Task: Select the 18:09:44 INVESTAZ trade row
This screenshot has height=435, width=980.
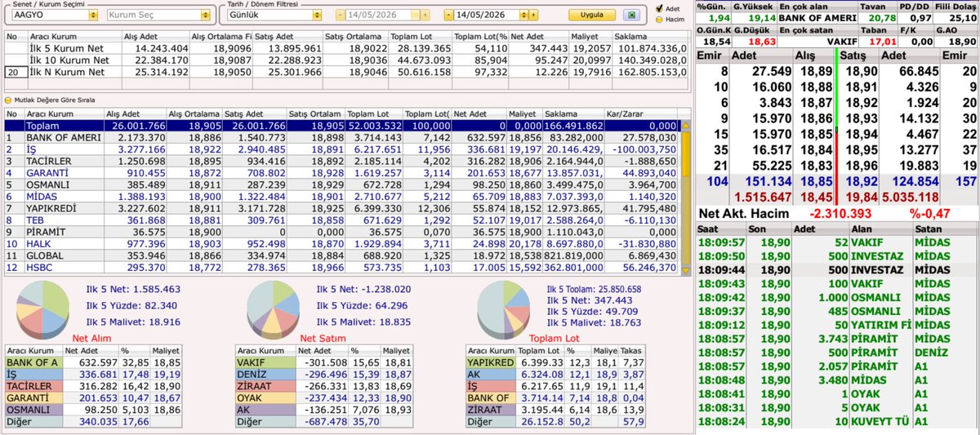Action: point(837,269)
